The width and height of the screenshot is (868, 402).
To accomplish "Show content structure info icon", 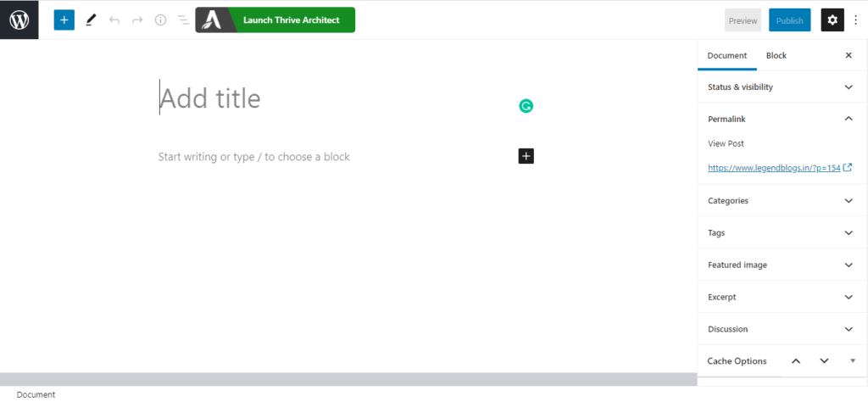I will tap(160, 20).
